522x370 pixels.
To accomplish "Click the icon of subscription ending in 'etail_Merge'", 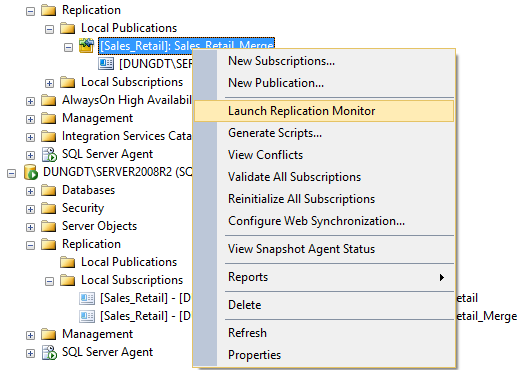I will [x=87, y=316].
